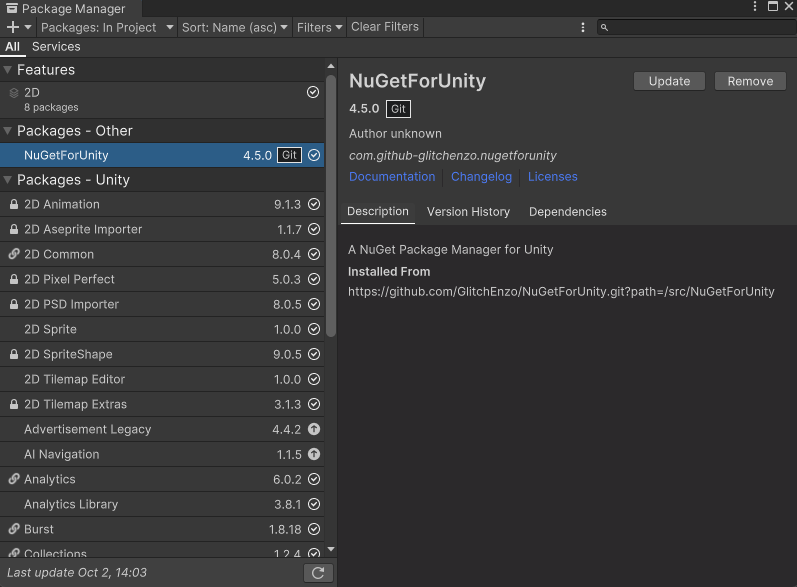
Task: Refresh the package list
Action: (x=318, y=573)
